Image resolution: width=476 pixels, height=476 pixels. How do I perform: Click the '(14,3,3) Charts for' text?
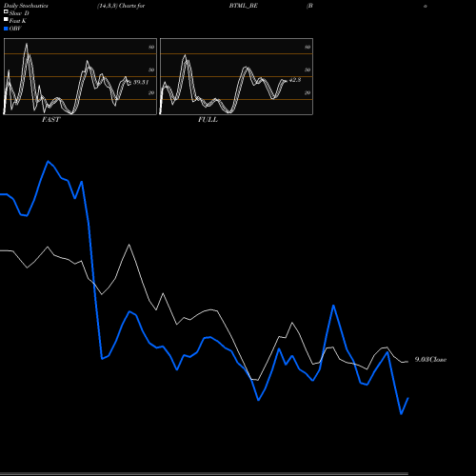click(121, 6)
